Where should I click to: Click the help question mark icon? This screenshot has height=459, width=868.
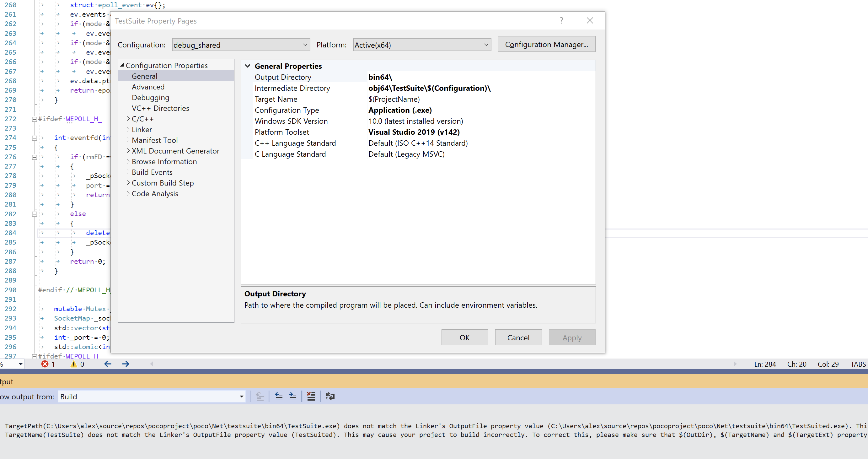pos(561,20)
